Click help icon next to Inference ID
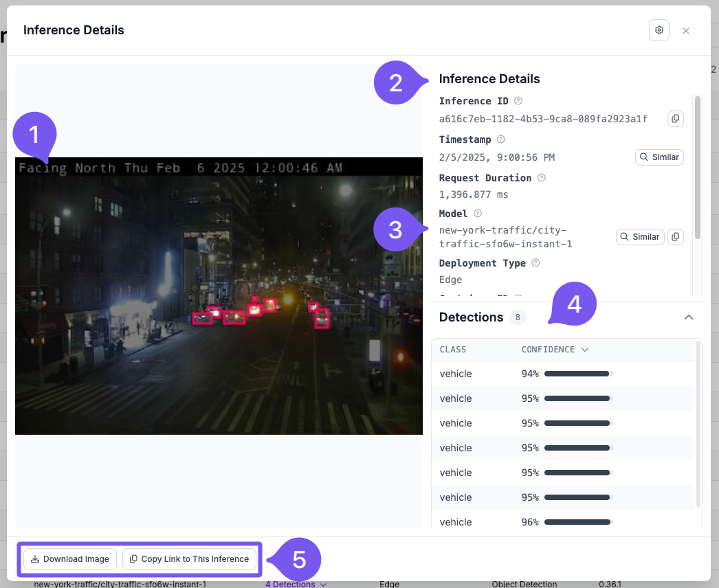 [x=518, y=101]
